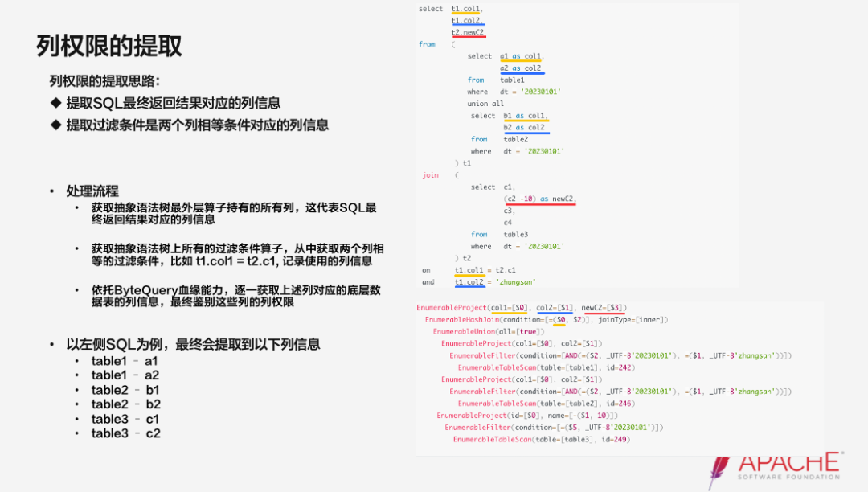Select the heading 列权限的提取思路:

(104, 81)
